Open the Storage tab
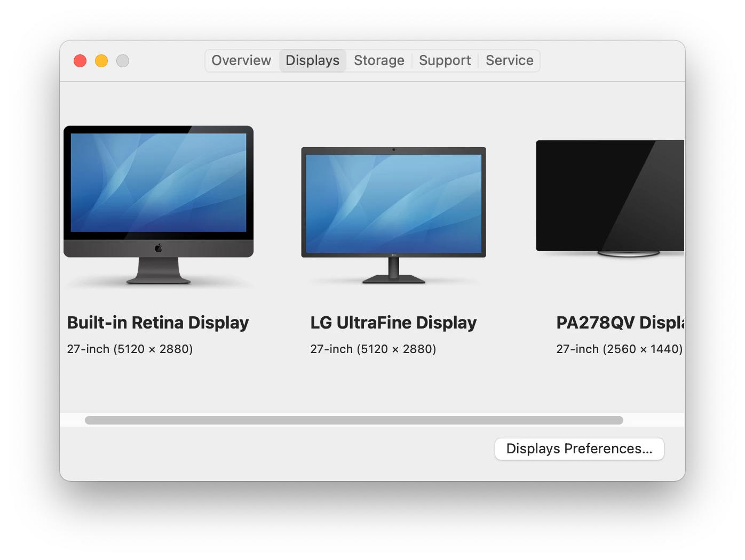 point(379,60)
